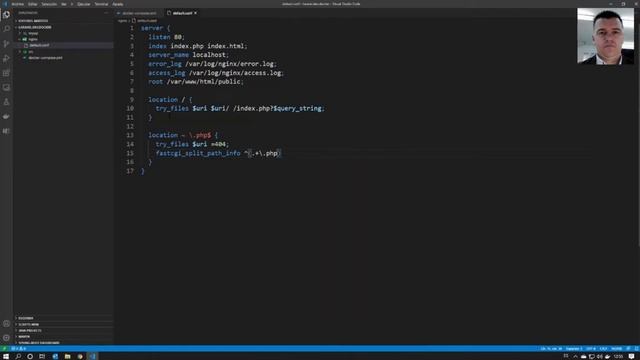This screenshot has width=640, height=360.
Task: Click the VS Code taskbar icon
Action: point(93,356)
